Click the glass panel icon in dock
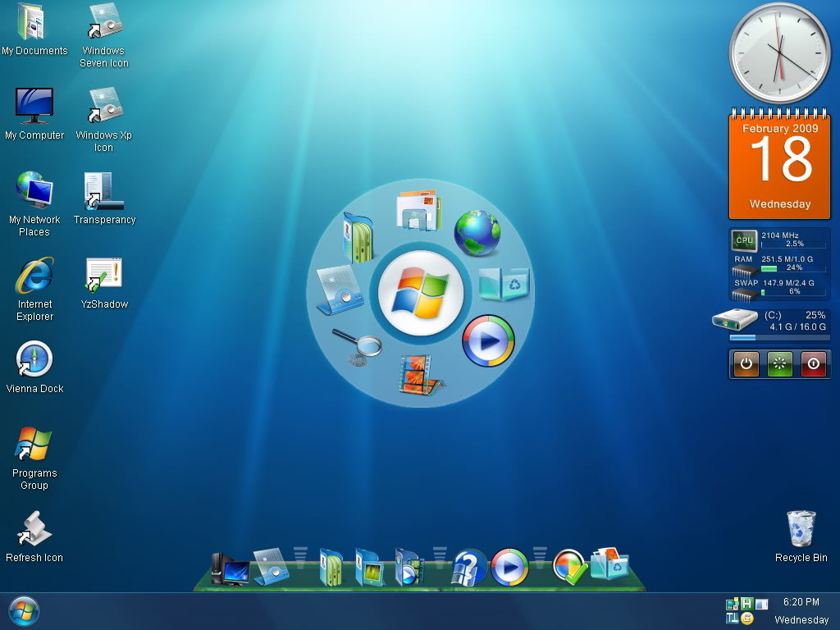840x630 pixels. pyautogui.click(x=271, y=566)
